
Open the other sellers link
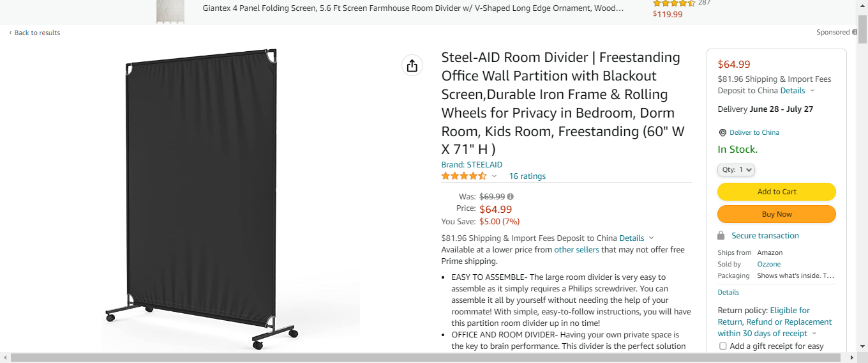pyautogui.click(x=576, y=250)
